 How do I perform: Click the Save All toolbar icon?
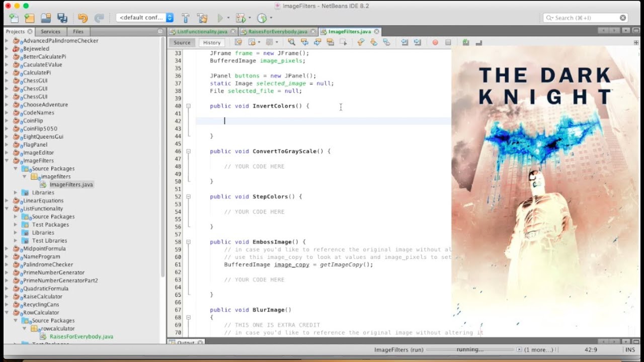click(62, 18)
